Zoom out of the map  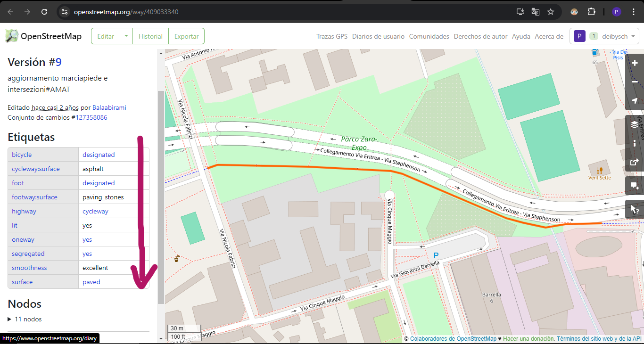click(635, 82)
